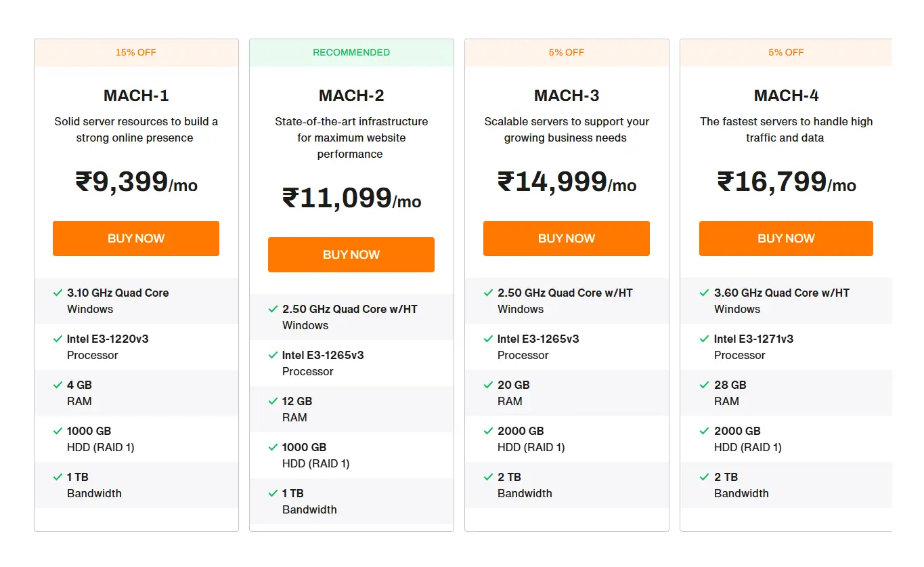Click the tick beside the 3.60 GHz Quad Core feature
This screenshot has height=567, width=924.
click(704, 293)
